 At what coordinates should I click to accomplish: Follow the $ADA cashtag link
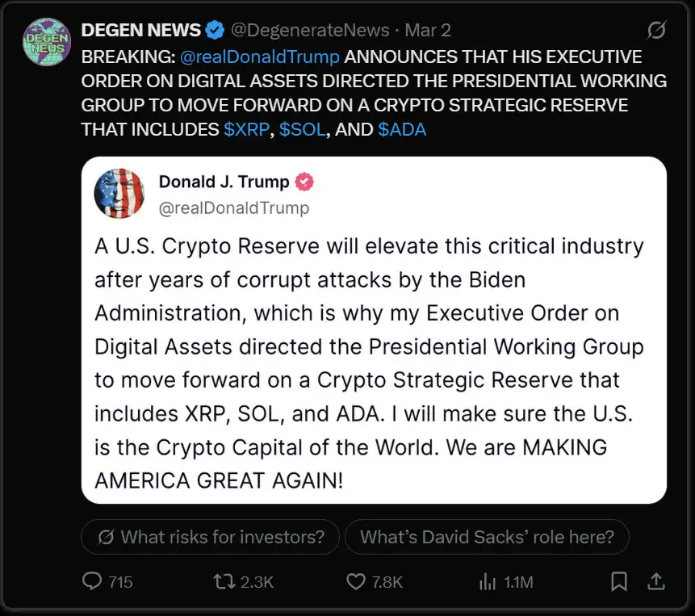click(401, 129)
